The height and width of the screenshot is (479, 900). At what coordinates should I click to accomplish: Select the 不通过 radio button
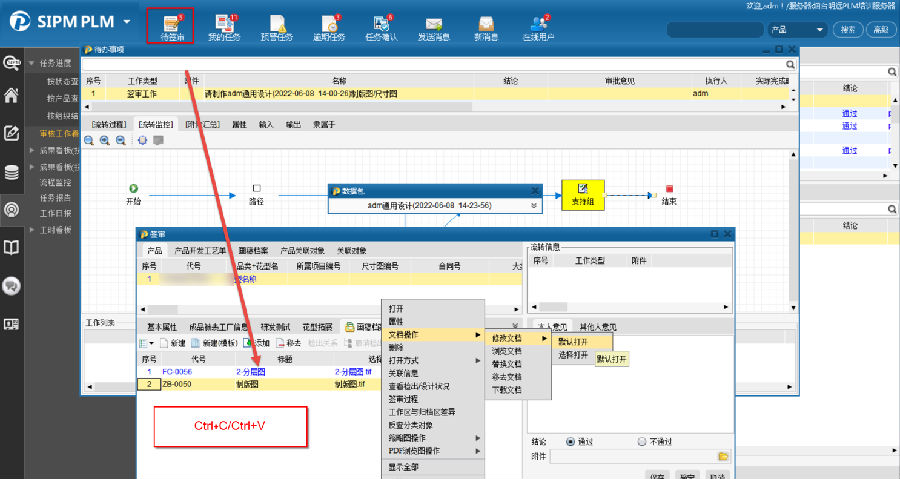pyautogui.click(x=642, y=441)
